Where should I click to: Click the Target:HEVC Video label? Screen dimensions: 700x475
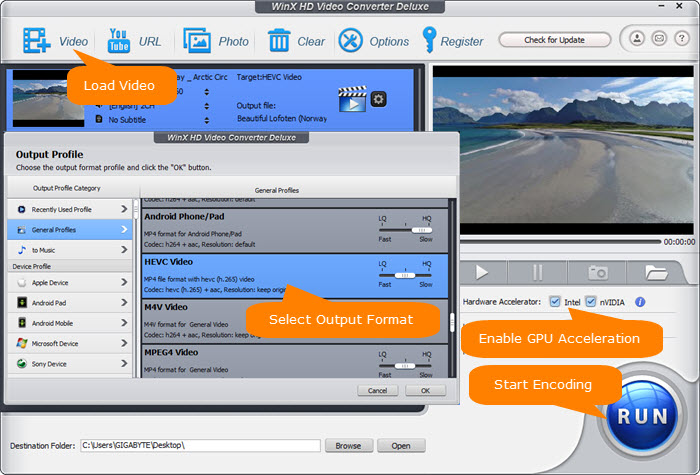[x=269, y=77]
